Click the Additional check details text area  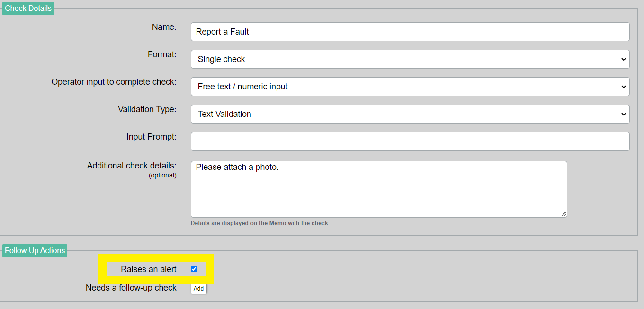[x=379, y=189]
